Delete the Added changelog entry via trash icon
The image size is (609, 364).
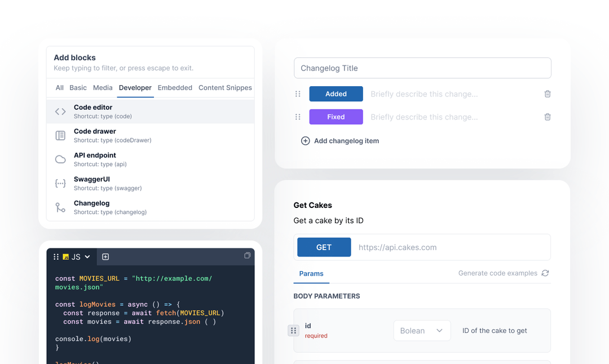click(547, 94)
